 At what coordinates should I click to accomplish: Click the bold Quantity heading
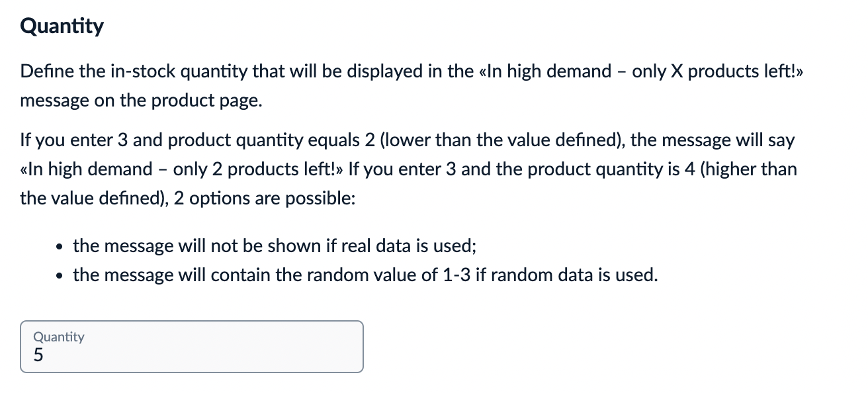62,26
